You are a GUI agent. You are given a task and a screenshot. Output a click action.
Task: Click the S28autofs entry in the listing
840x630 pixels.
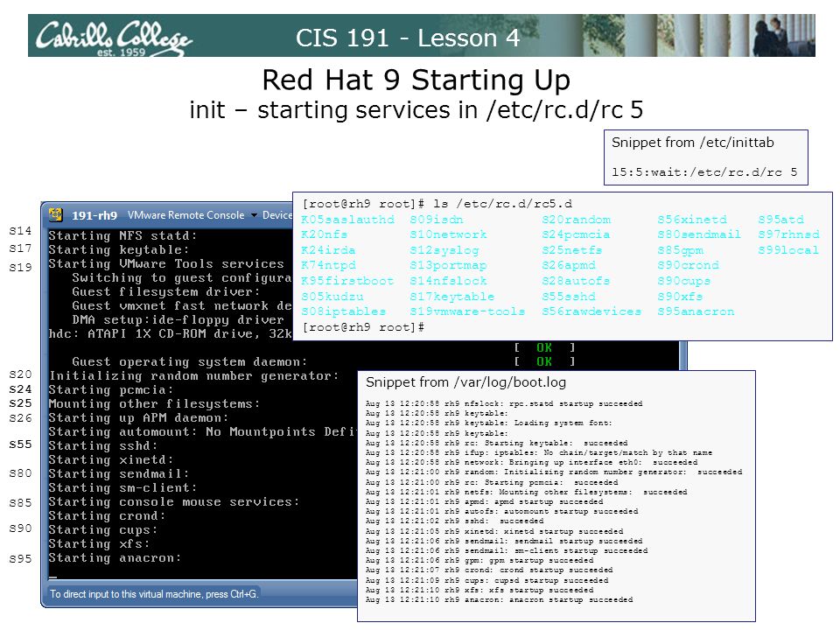point(576,280)
